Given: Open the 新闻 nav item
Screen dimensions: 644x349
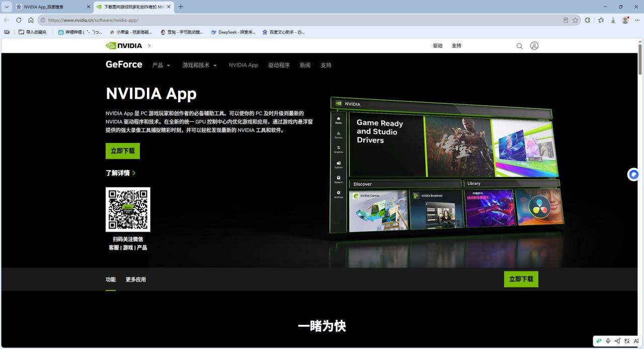Looking at the screenshot, I should [x=305, y=65].
